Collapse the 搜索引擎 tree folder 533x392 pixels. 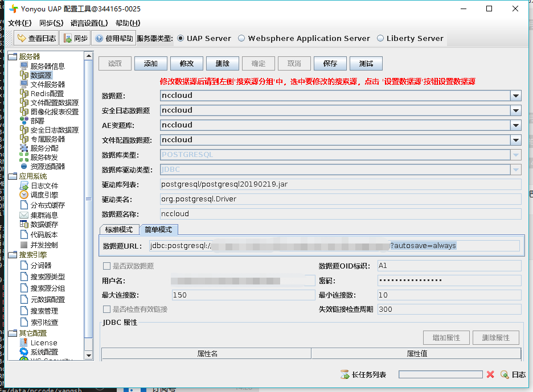(13, 254)
